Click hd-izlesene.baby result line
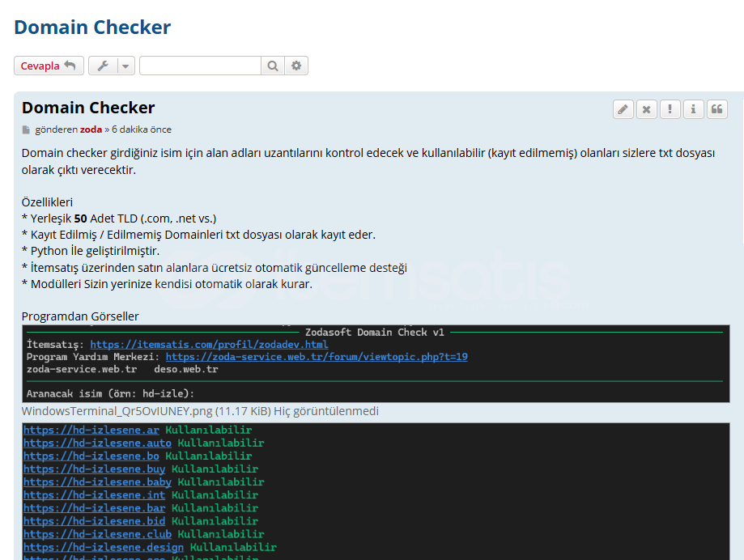The image size is (744, 560). click(144, 482)
